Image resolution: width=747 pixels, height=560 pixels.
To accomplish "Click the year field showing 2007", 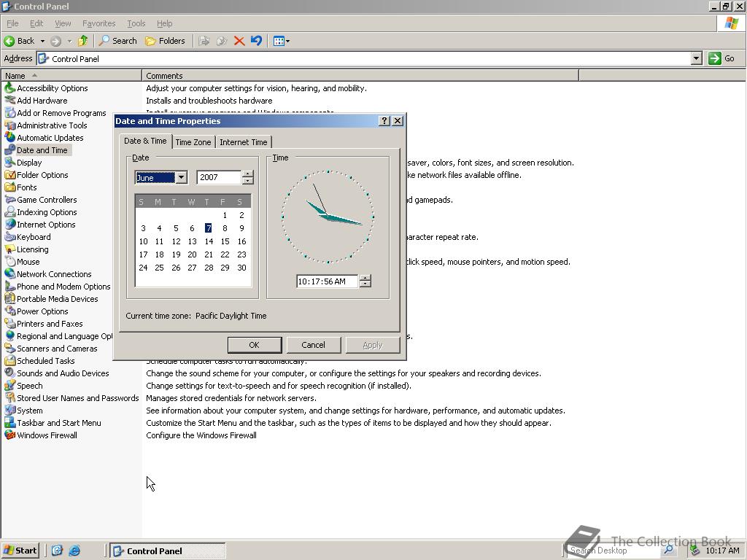I will click(x=219, y=177).
